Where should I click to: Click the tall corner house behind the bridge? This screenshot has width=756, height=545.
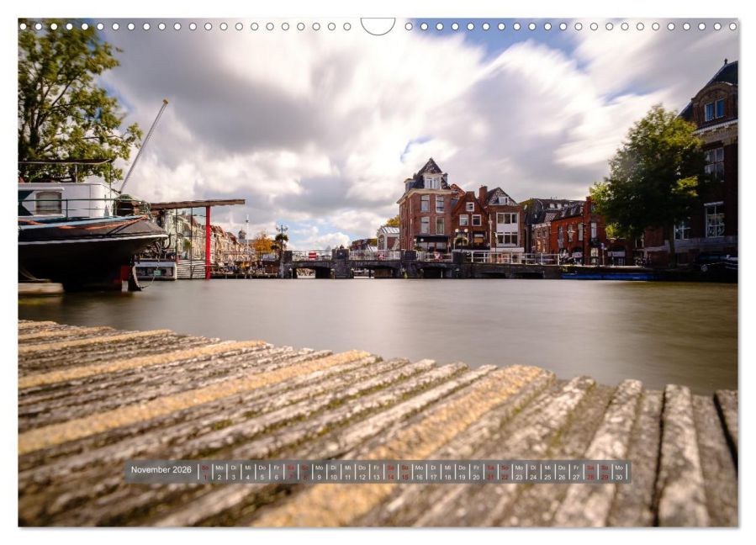[426, 206]
